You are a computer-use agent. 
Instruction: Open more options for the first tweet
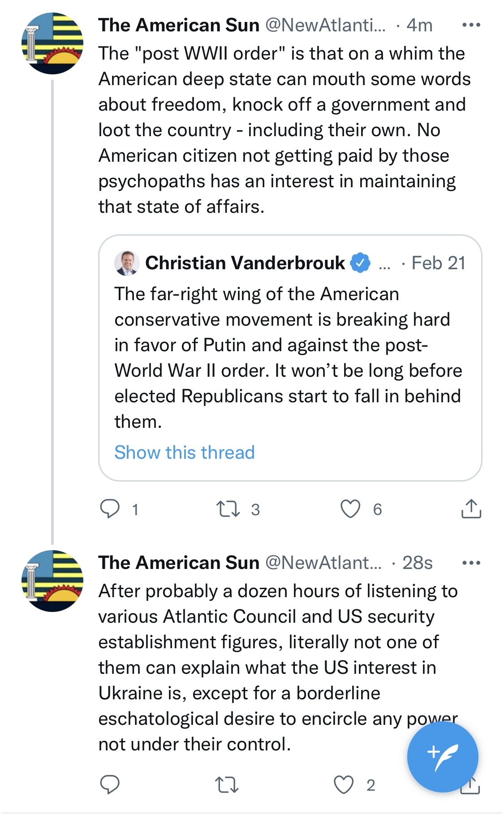(471, 25)
